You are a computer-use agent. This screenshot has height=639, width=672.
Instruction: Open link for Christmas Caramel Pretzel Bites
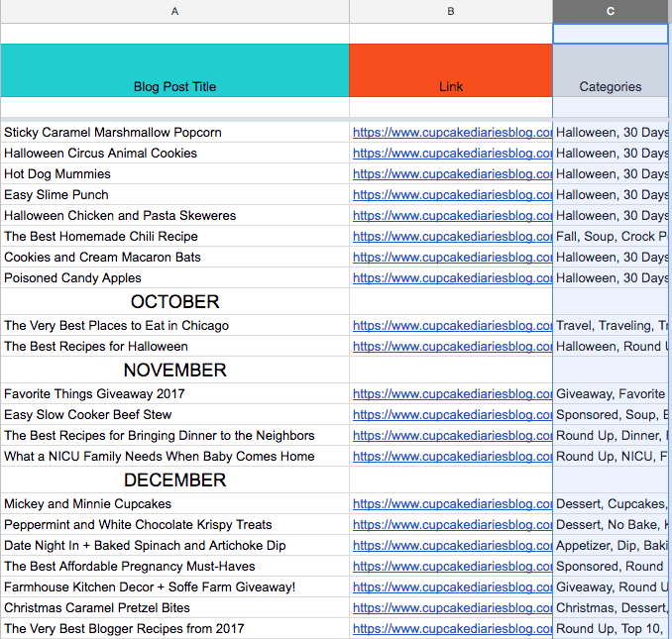(x=452, y=607)
